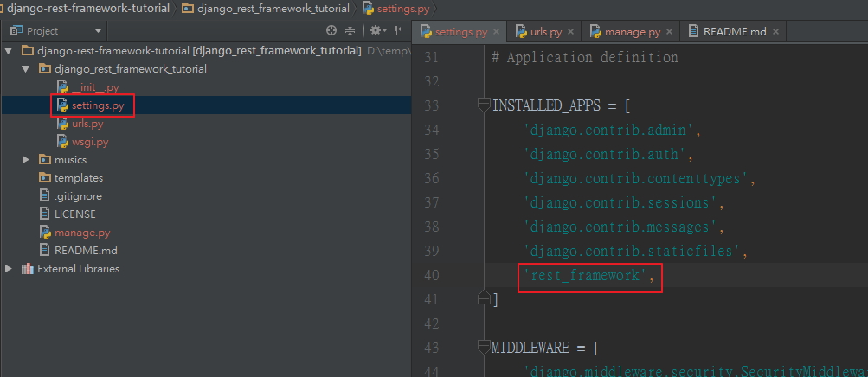
Task: Close the README.md editor tab
Action: point(775,31)
